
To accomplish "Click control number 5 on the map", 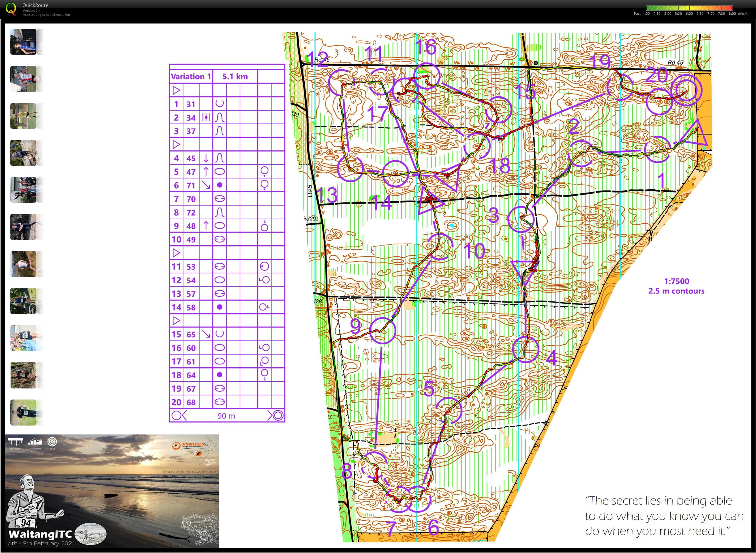I will pos(429,389).
